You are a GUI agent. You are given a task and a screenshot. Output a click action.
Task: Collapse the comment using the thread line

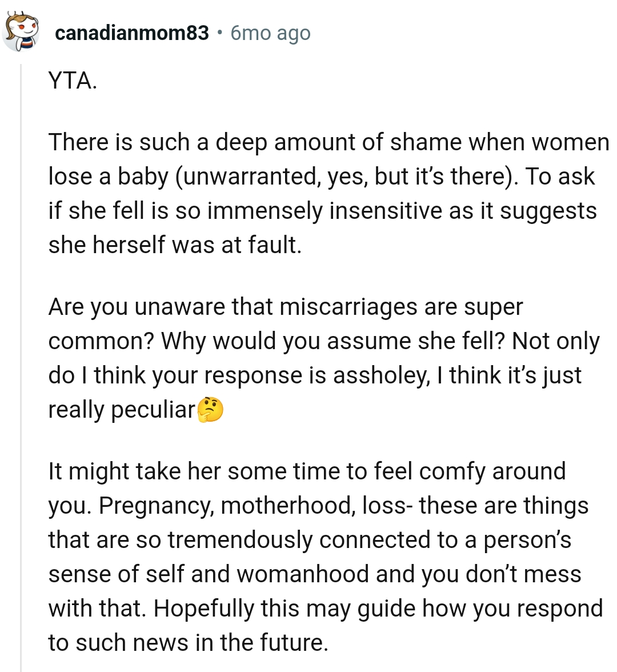pyautogui.click(x=21, y=366)
